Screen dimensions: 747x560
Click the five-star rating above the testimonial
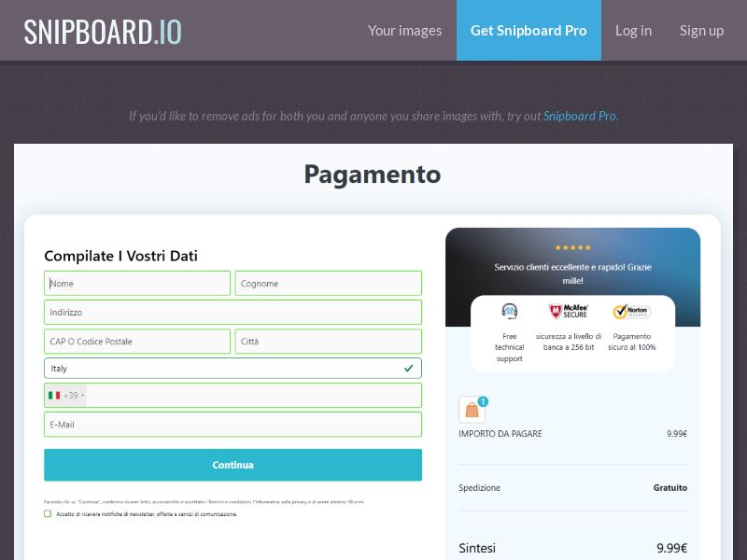coord(573,247)
